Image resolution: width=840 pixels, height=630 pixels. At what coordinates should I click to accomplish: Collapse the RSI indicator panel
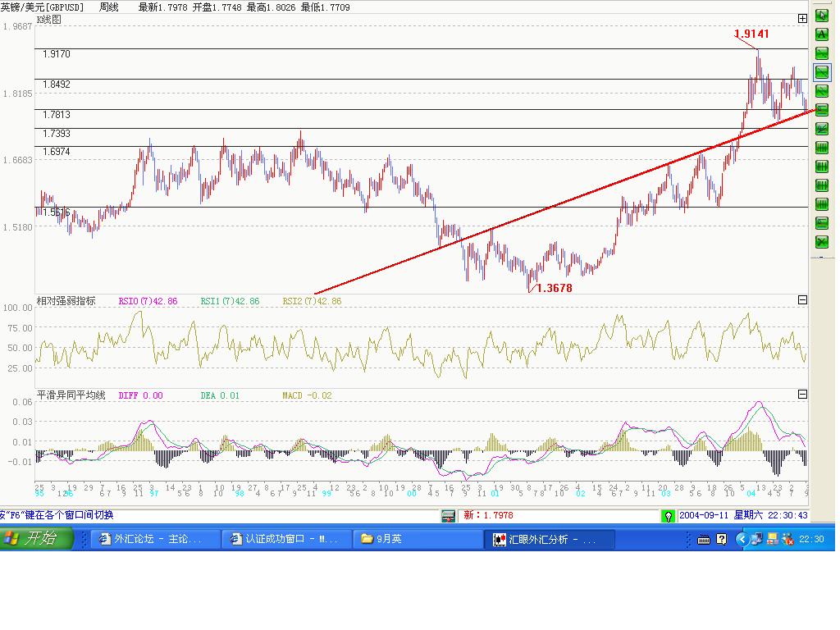point(802,300)
